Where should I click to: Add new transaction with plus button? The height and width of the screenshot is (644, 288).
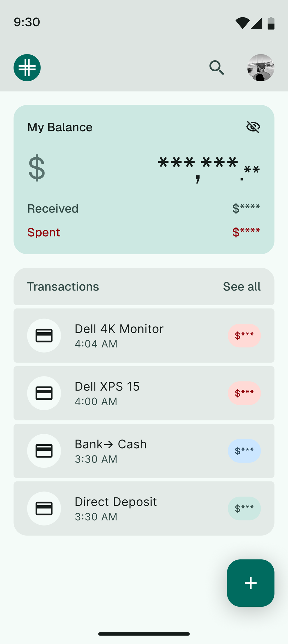click(x=250, y=583)
